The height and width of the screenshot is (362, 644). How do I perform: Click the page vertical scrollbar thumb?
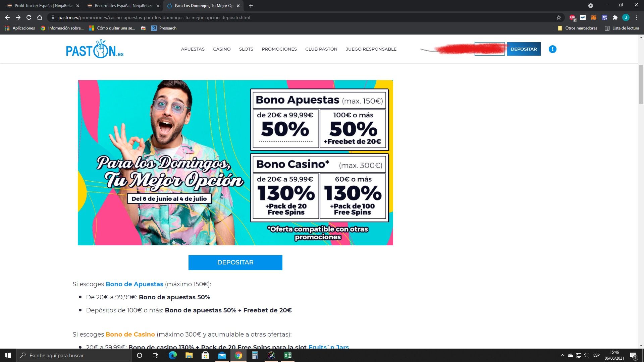tap(641, 85)
